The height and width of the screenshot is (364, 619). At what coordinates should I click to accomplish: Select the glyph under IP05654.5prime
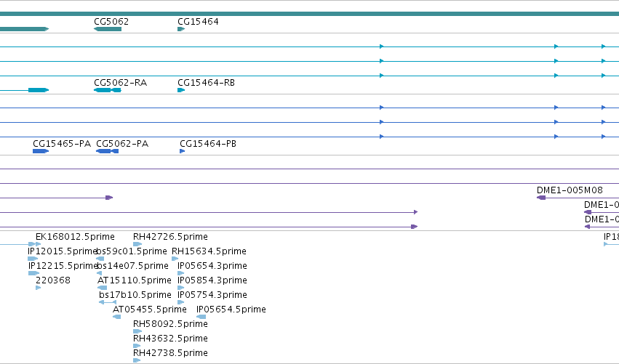click(201, 317)
